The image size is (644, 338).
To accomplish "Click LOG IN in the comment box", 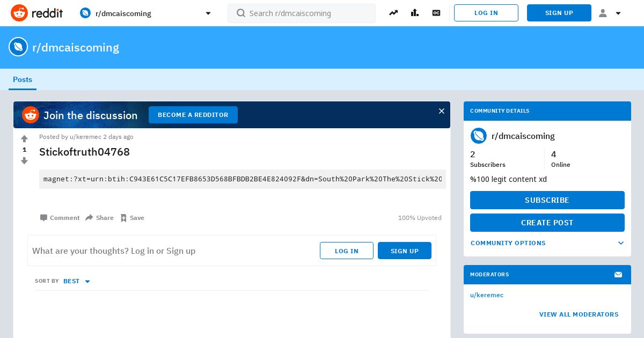I will click(347, 251).
